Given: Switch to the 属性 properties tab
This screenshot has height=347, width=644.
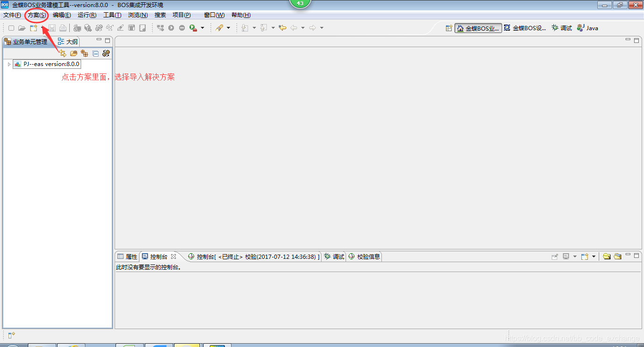Looking at the screenshot, I should point(127,256).
